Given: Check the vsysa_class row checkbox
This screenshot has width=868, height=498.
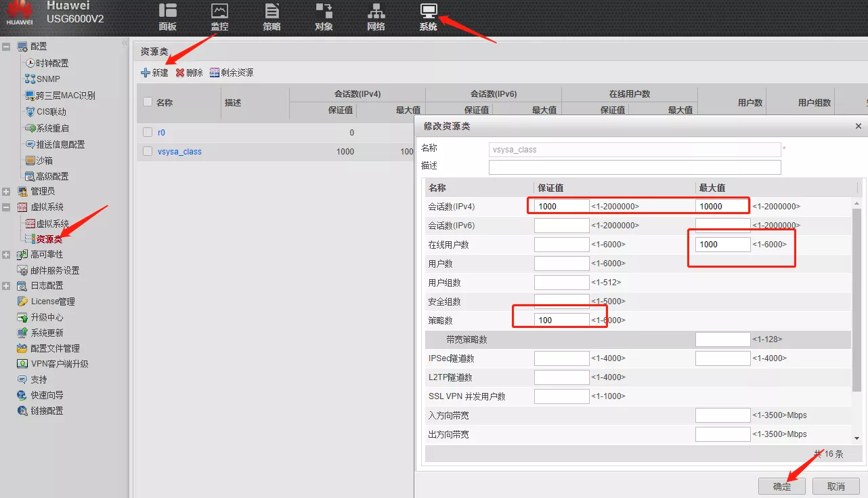Looking at the screenshot, I should [148, 151].
